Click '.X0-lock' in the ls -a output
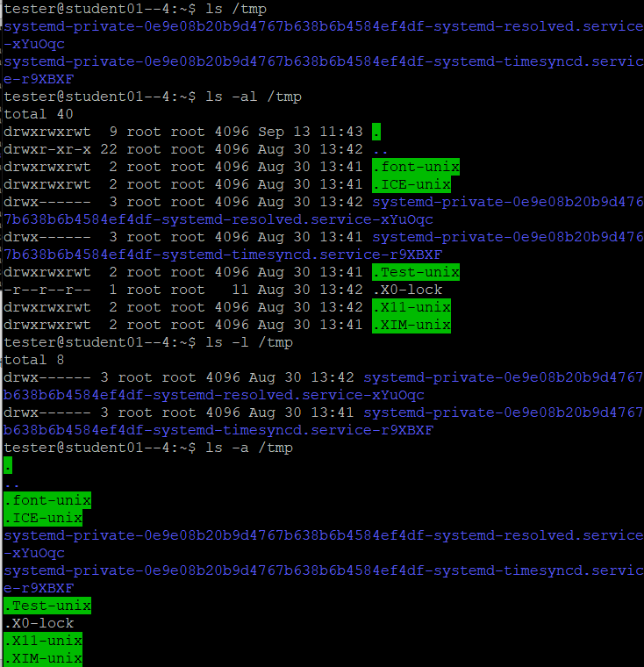The height and width of the screenshot is (667, 644). [x=39, y=623]
